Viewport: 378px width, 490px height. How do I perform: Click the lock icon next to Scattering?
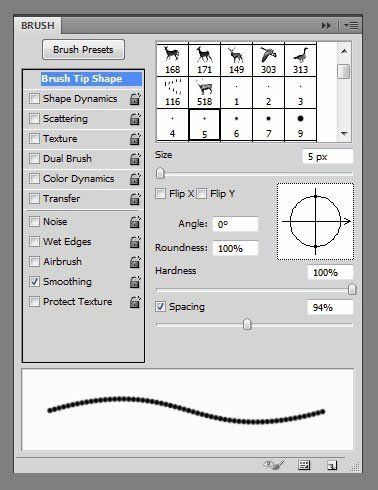135,119
